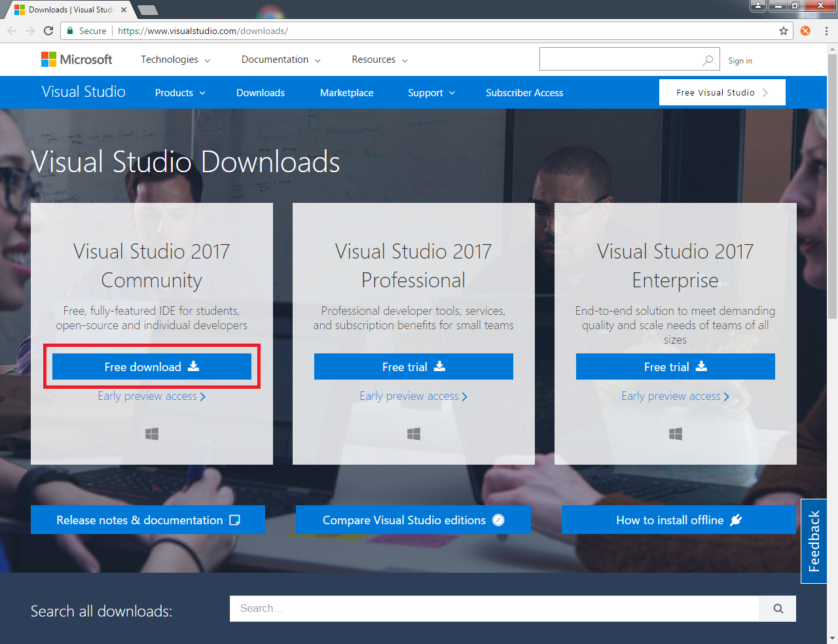Viewport: 838px width, 644px height.
Task: Expand the Technologies dropdown menu
Action: tap(175, 60)
